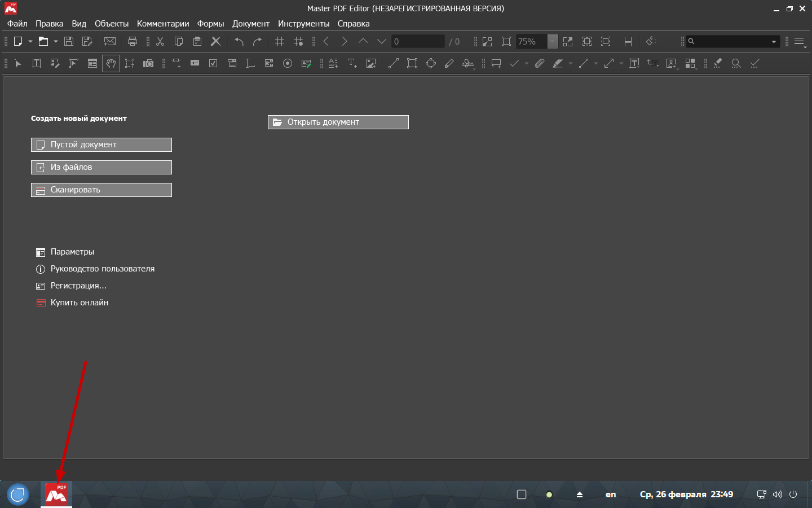This screenshot has height=508, width=812.
Task: Click the Открыть документ button
Action: tap(338, 122)
